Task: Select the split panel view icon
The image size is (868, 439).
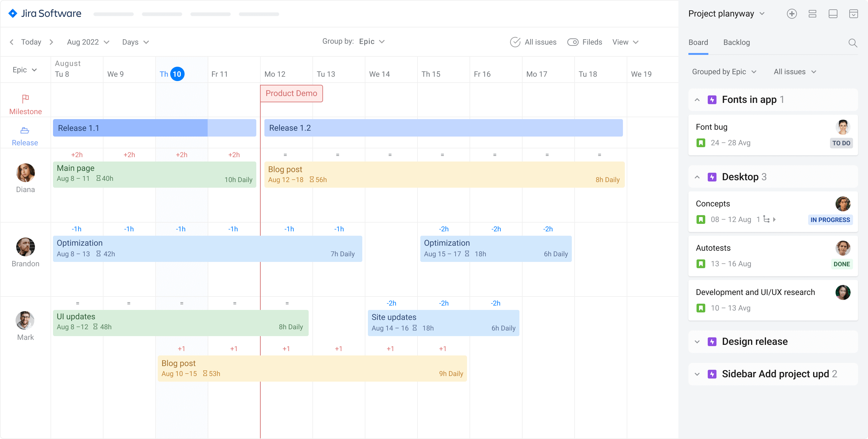Action: click(x=833, y=14)
